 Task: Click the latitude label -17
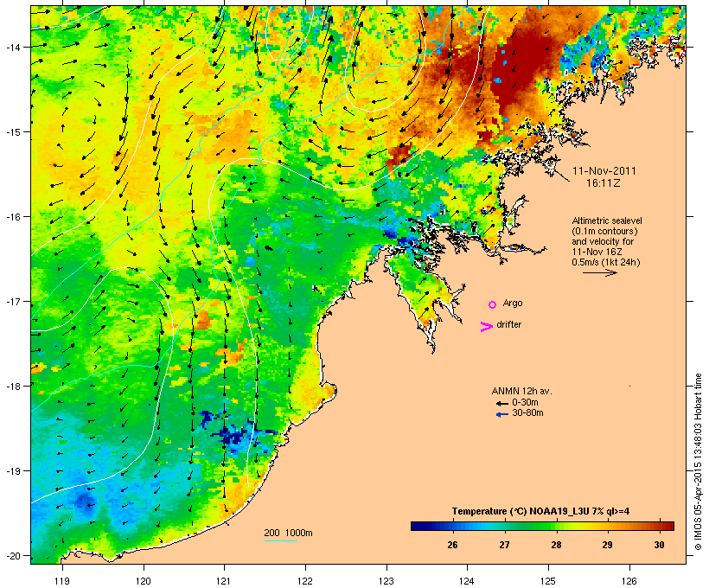(13, 301)
